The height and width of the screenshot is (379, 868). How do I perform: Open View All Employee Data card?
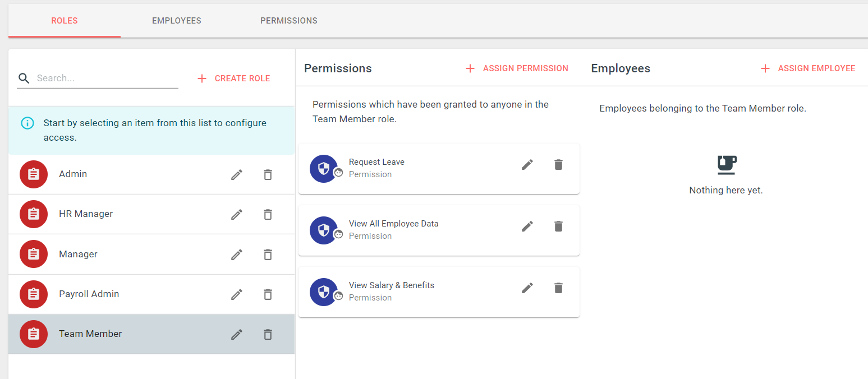(x=439, y=230)
